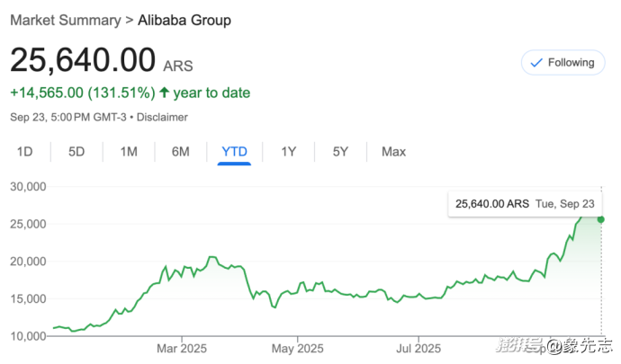The width and height of the screenshot is (621, 364).
Task: Click the May 2025 axis label
Action: pos(297,348)
